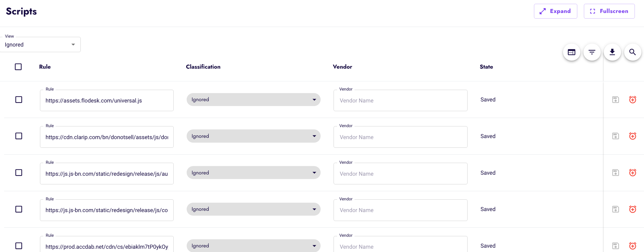Click the search magnifier icon

point(633,52)
